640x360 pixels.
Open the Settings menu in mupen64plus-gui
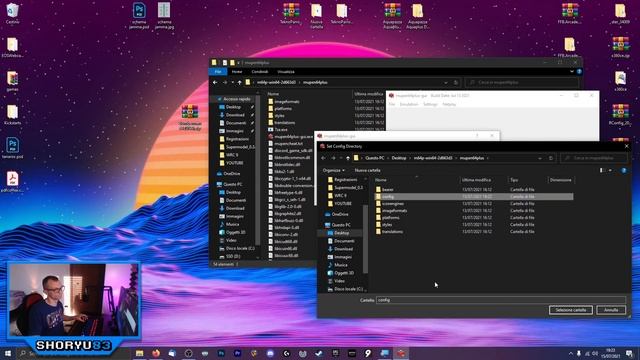tap(430, 104)
